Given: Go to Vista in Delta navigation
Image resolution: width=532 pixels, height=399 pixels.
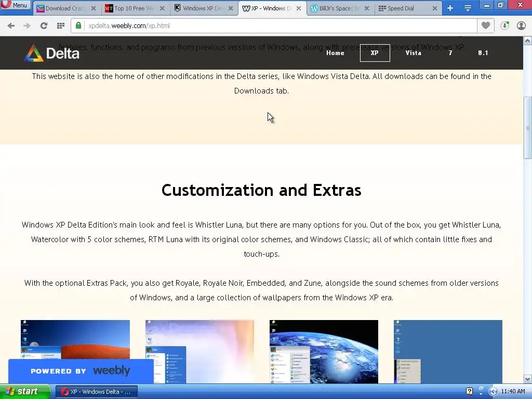Looking at the screenshot, I should coord(414,53).
